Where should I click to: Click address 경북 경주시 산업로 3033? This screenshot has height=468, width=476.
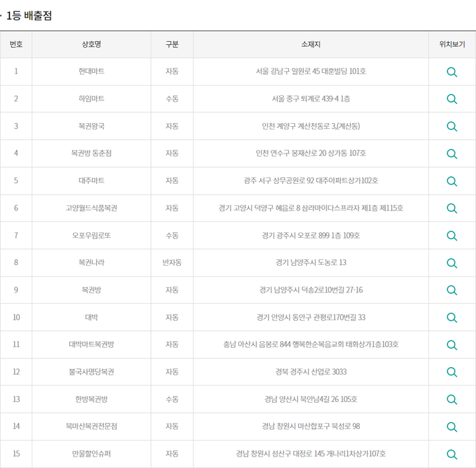pos(311,372)
